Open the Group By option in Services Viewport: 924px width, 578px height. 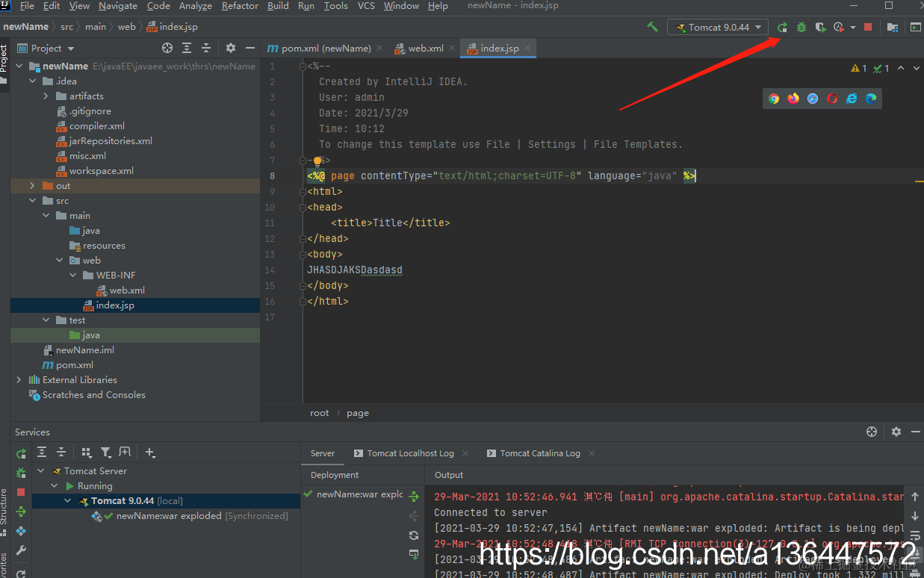pyautogui.click(x=86, y=452)
